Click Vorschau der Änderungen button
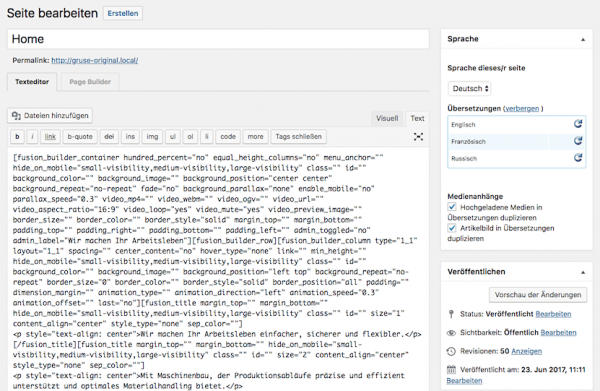600x391 pixels. (x=538, y=295)
